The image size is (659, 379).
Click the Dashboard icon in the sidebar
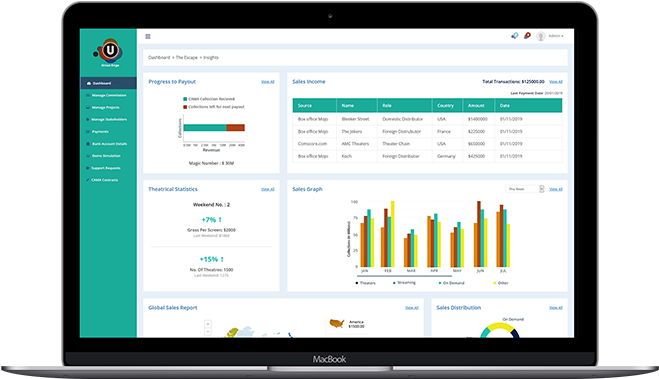(x=89, y=83)
